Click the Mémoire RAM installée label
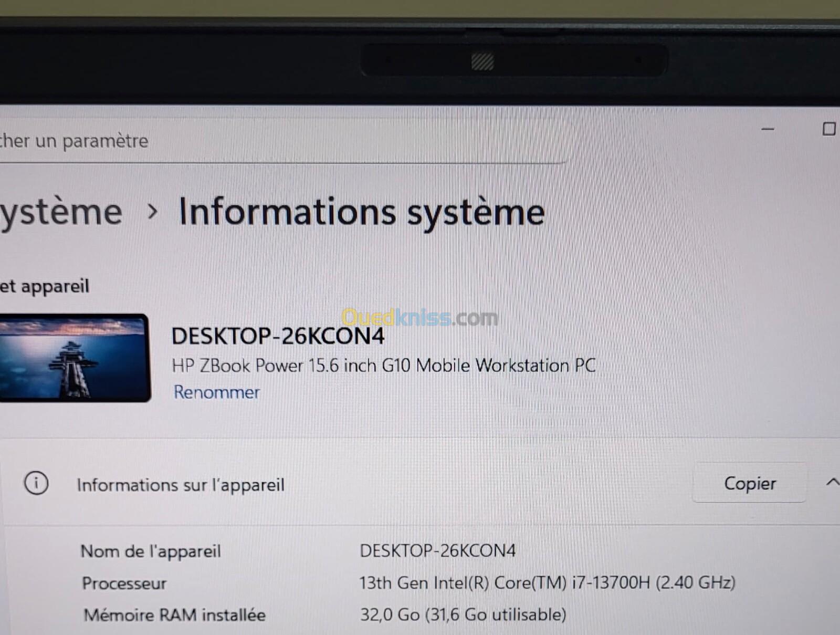The image size is (840, 635). 175,615
